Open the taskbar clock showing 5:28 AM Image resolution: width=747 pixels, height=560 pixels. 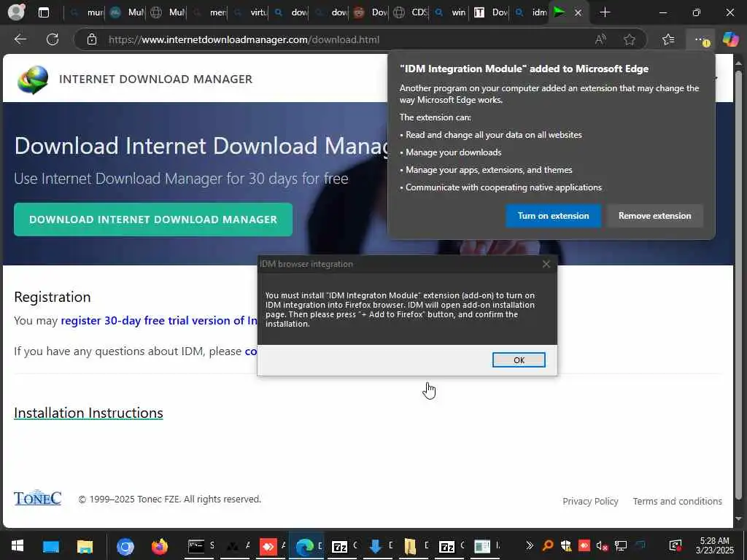coord(714,545)
